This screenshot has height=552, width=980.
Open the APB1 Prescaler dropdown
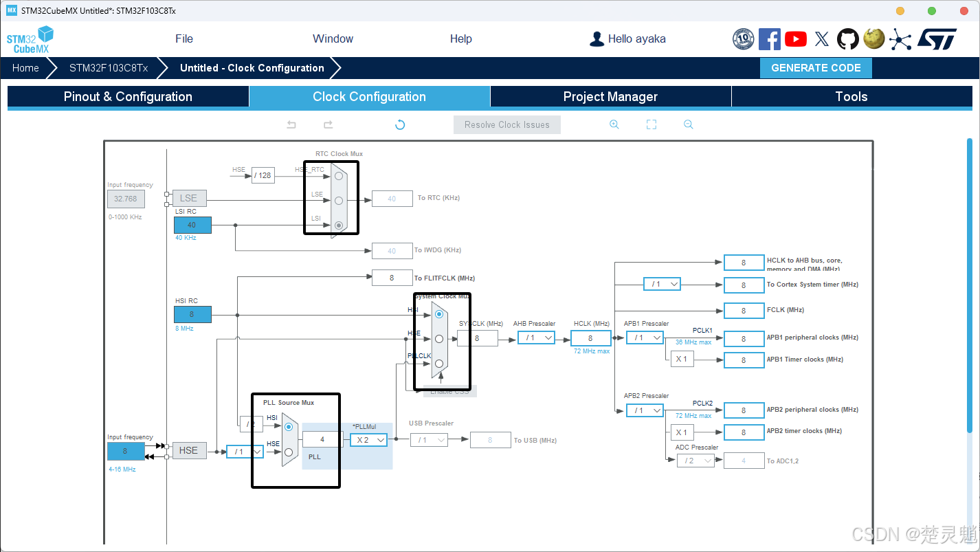coord(645,338)
